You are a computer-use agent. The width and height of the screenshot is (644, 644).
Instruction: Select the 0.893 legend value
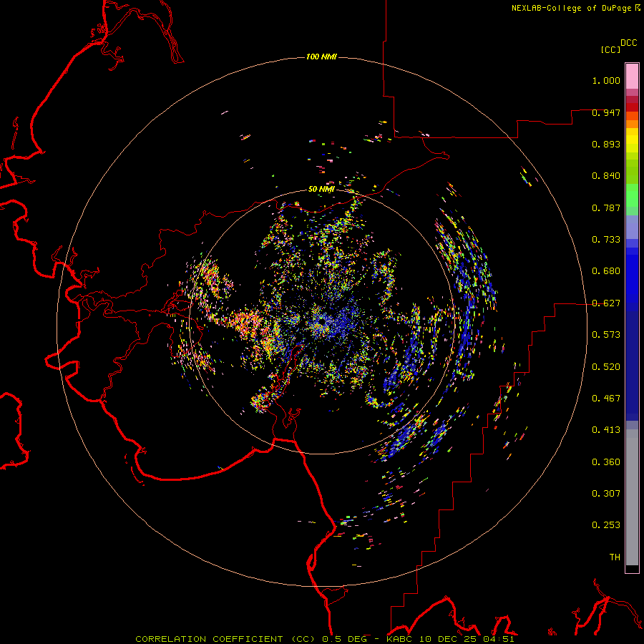606,144
